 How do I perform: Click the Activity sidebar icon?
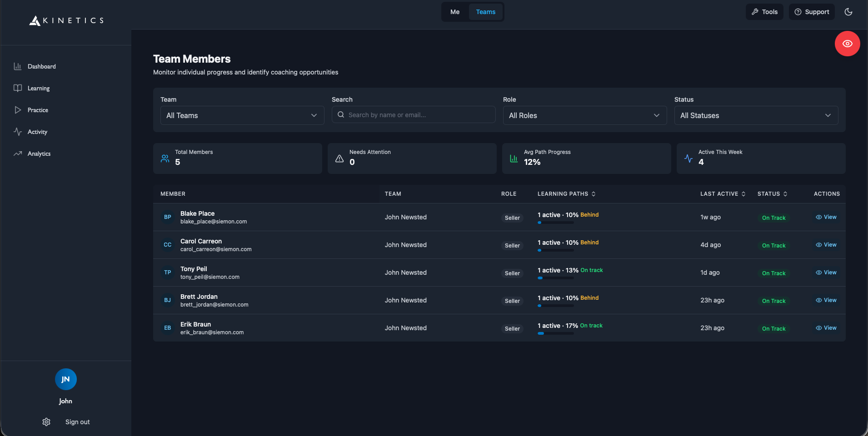click(18, 132)
